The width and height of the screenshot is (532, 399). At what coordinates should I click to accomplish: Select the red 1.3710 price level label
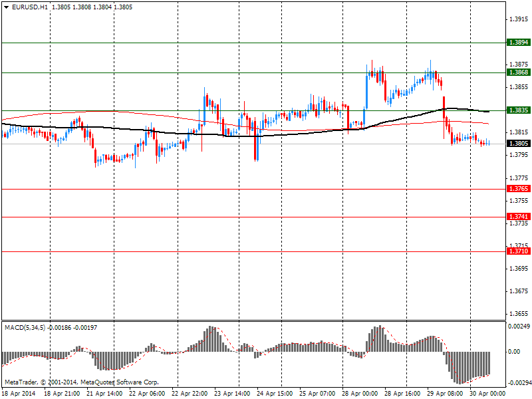tap(519, 251)
